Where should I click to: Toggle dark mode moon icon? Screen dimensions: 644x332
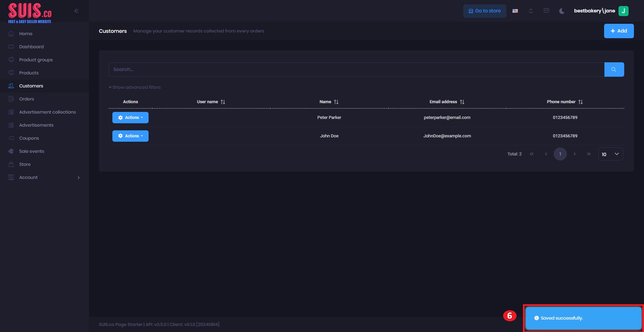pyautogui.click(x=562, y=11)
